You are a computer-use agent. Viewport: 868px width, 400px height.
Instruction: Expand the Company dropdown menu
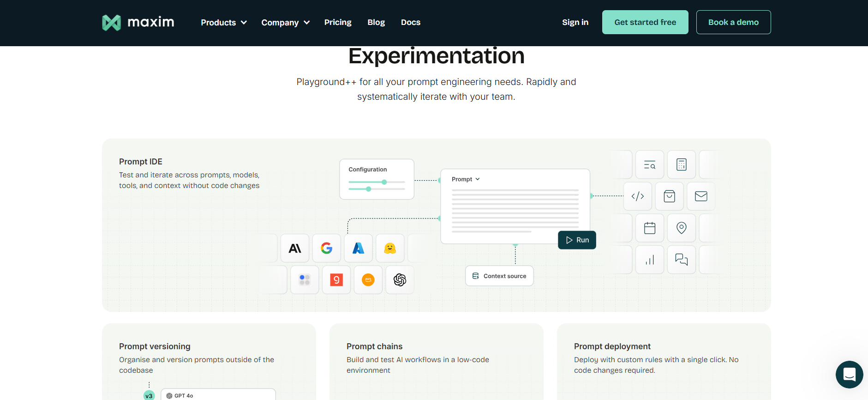point(285,23)
